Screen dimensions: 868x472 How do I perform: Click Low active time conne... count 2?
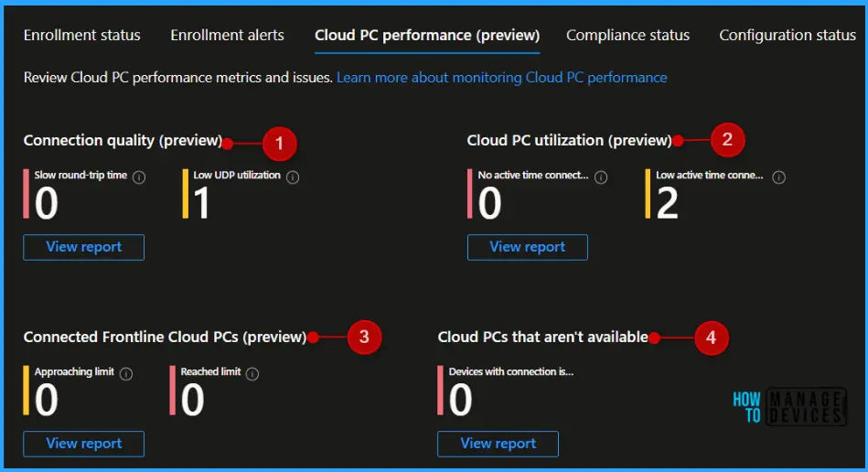pos(668,203)
